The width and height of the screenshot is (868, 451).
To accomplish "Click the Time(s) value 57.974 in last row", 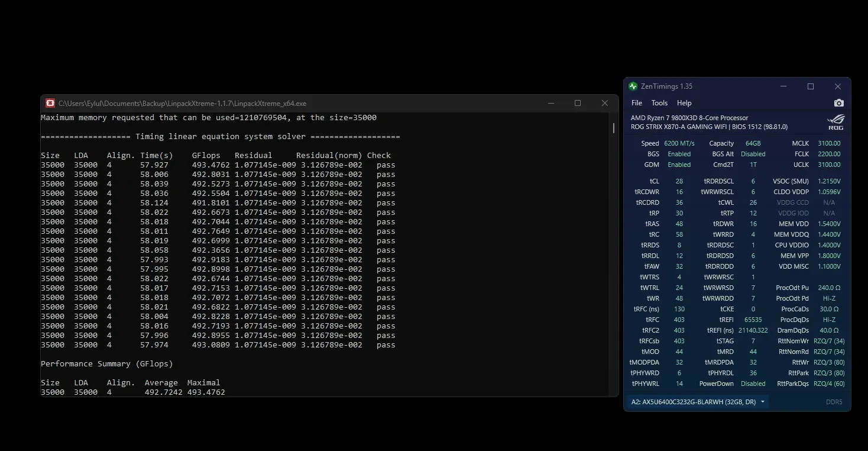I will 154,345.
